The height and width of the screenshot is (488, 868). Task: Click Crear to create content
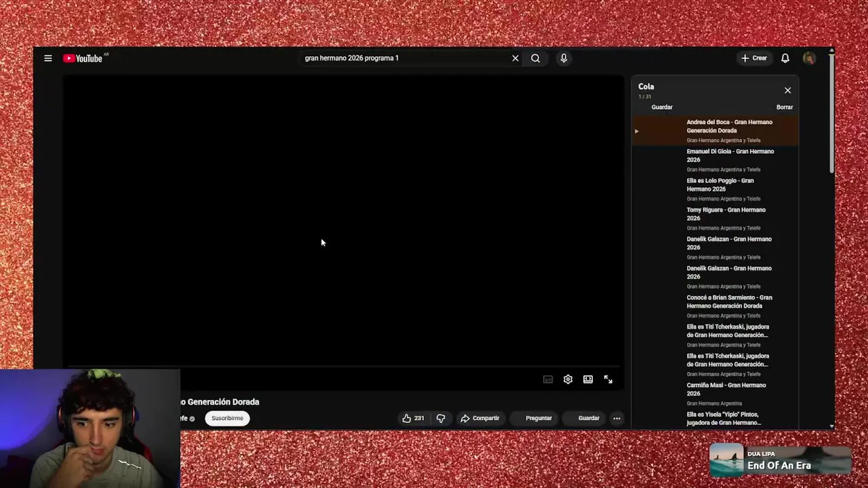tap(754, 58)
